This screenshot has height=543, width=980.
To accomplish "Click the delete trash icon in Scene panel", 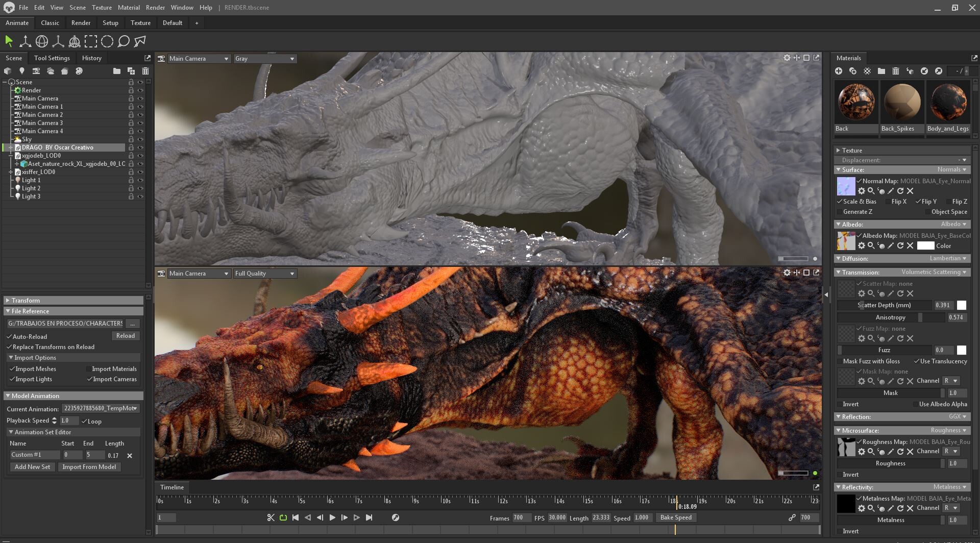I will click(145, 71).
